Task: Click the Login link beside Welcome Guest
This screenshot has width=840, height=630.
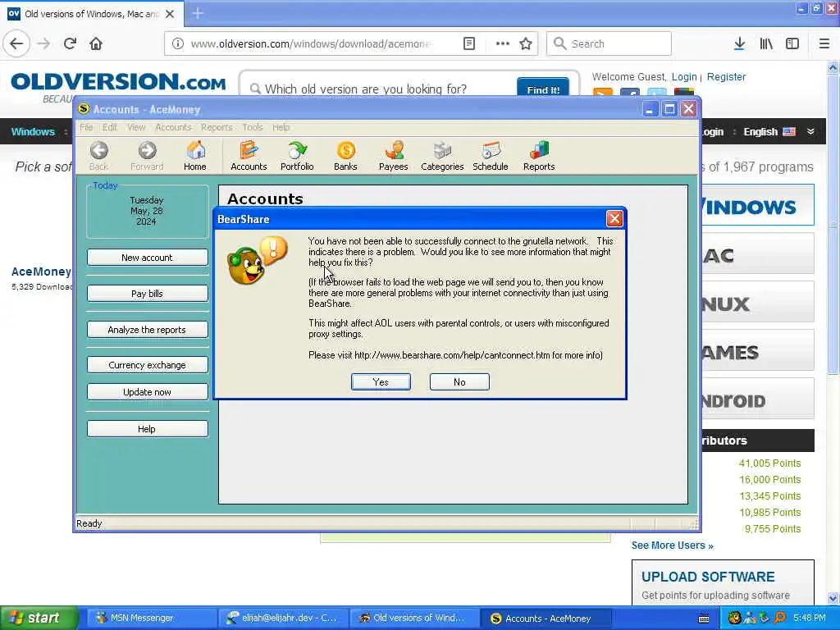Action: click(684, 76)
